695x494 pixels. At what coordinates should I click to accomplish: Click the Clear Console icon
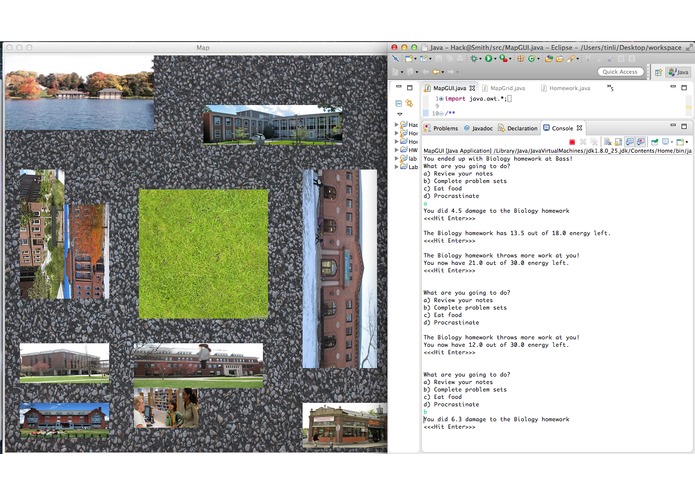608,142
